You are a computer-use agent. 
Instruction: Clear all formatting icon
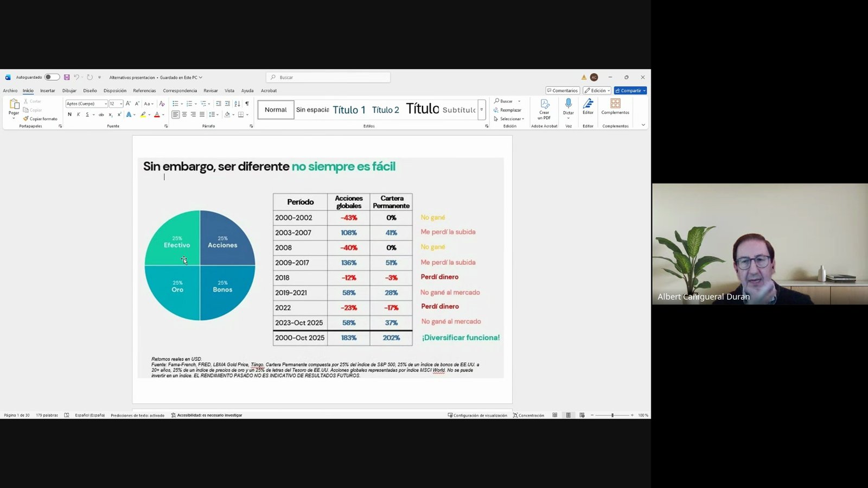pos(161,104)
